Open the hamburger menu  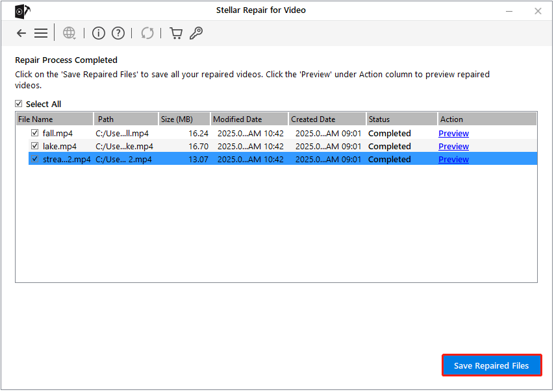coord(41,33)
